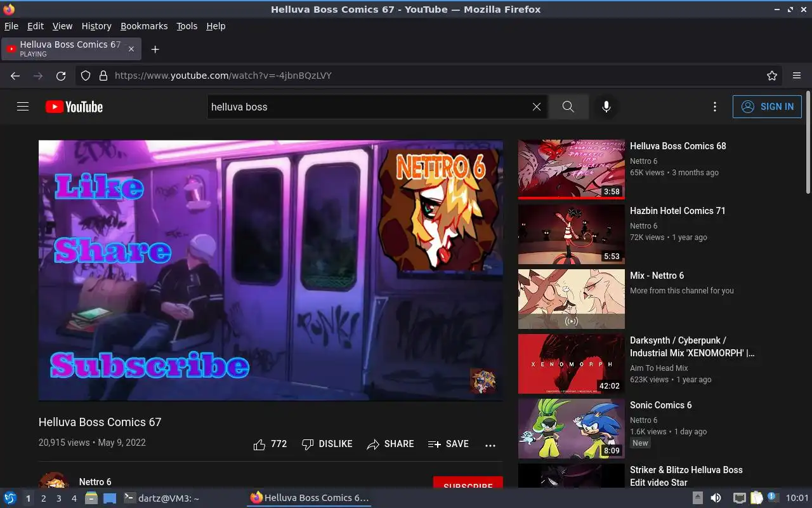Start voice search with microphone icon
Image resolution: width=812 pixels, height=508 pixels.
pos(606,107)
